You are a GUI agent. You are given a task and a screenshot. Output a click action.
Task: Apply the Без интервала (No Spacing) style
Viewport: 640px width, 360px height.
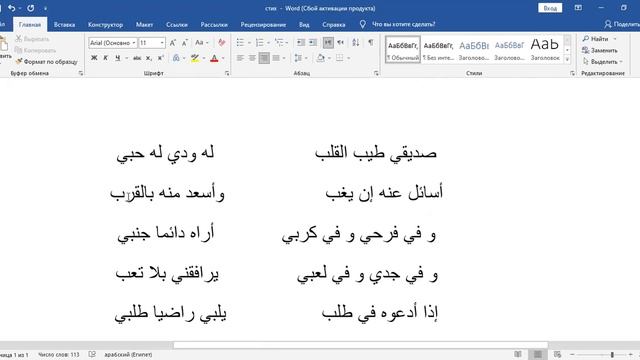click(x=438, y=49)
